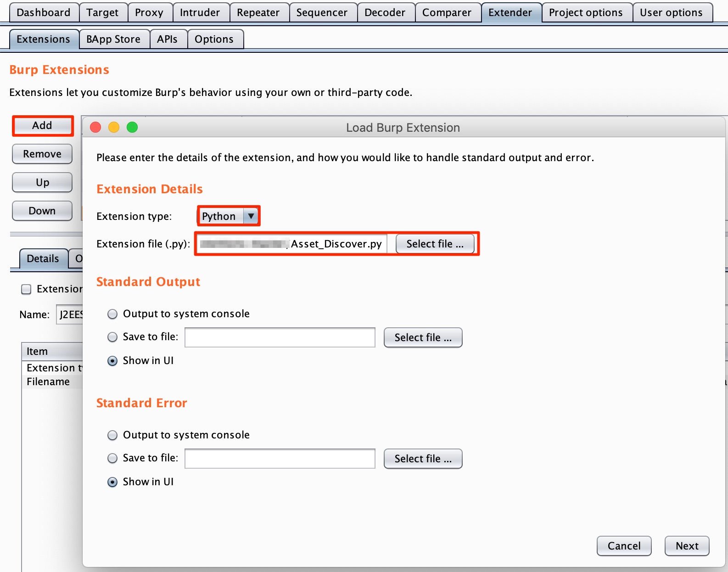
Task: Switch to the APIs sub-tab
Action: [x=168, y=39]
